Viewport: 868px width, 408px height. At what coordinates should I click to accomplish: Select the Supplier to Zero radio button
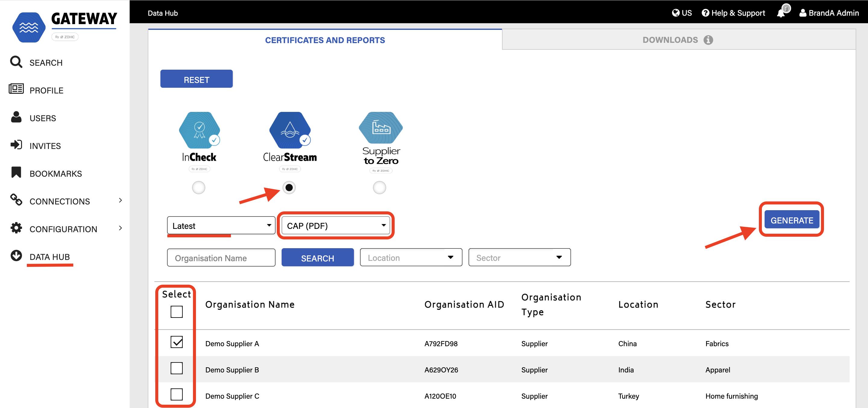coord(379,188)
